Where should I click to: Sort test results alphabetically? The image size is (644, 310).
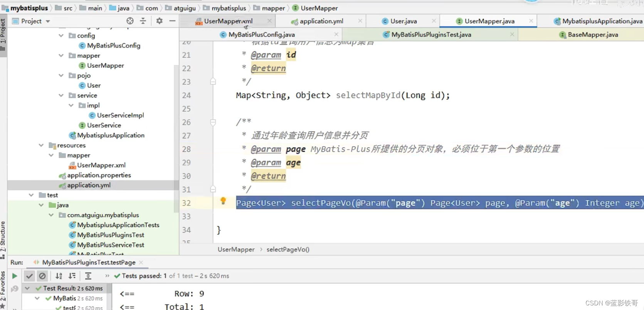point(59,276)
